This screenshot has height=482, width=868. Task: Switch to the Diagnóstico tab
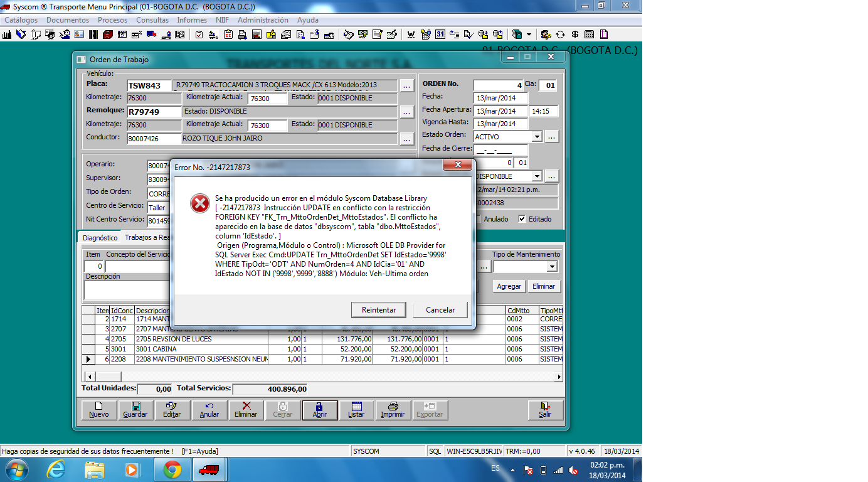[x=100, y=238]
